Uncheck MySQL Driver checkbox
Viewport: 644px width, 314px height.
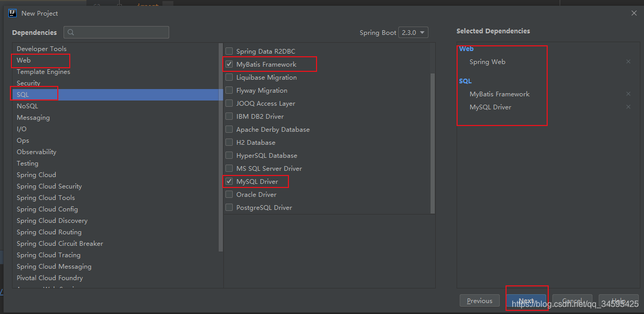pos(229,181)
